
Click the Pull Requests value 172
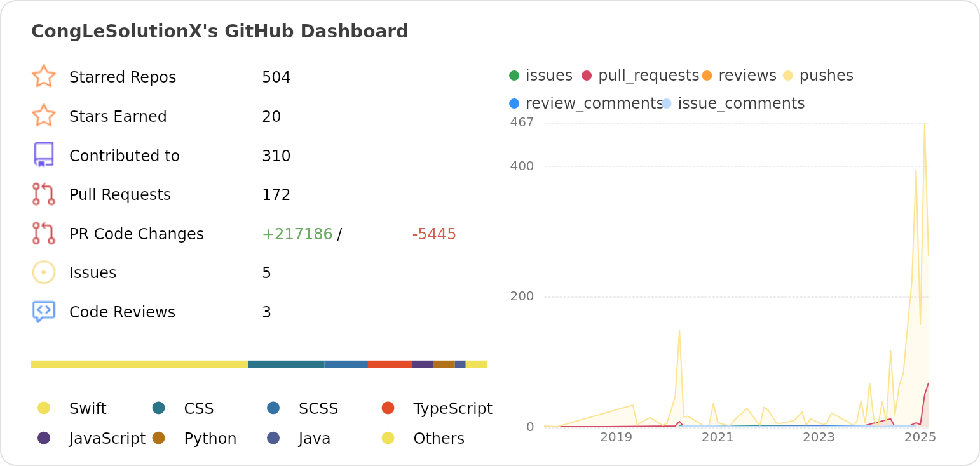[x=276, y=195]
